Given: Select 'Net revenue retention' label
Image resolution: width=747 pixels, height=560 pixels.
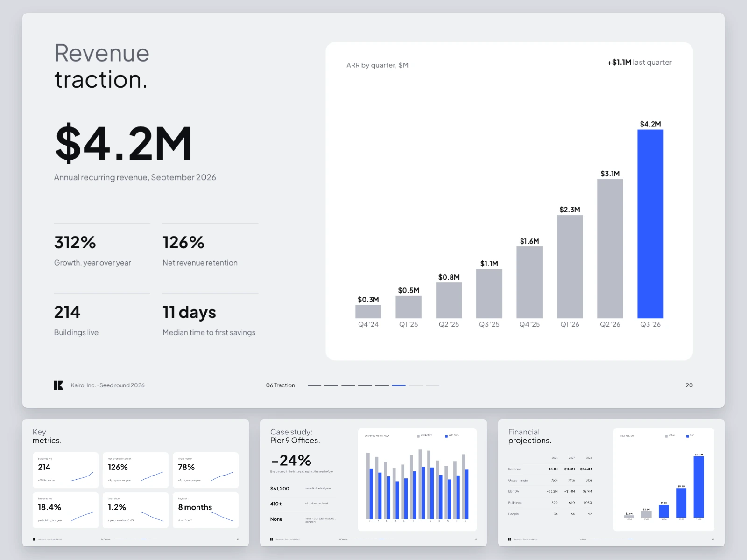Looking at the screenshot, I should pyautogui.click(x=200, y=263).
